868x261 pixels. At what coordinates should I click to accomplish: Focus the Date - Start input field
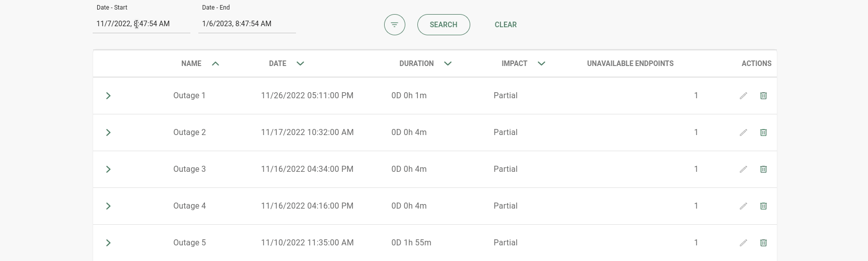[x=141, y=24]
